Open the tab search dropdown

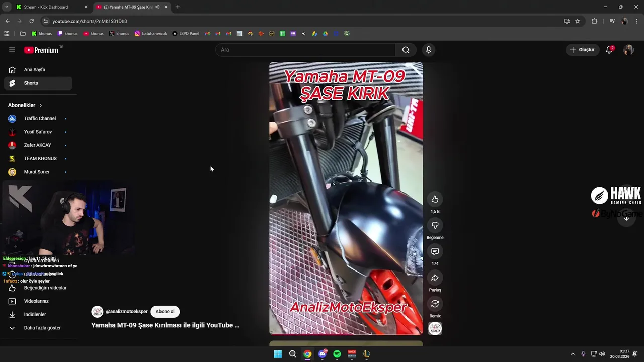tap(7, 7)
